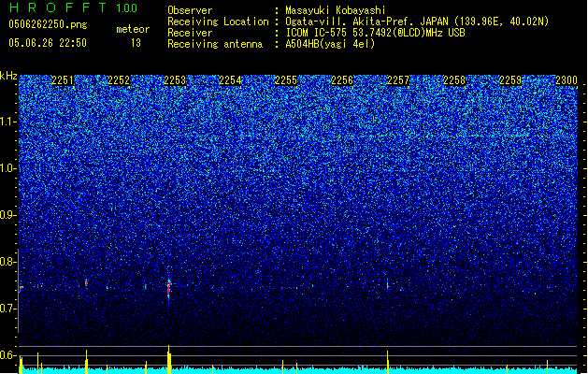588x374 pixels.
Task: Click the 2253 time marker
Action: [175, 80]
